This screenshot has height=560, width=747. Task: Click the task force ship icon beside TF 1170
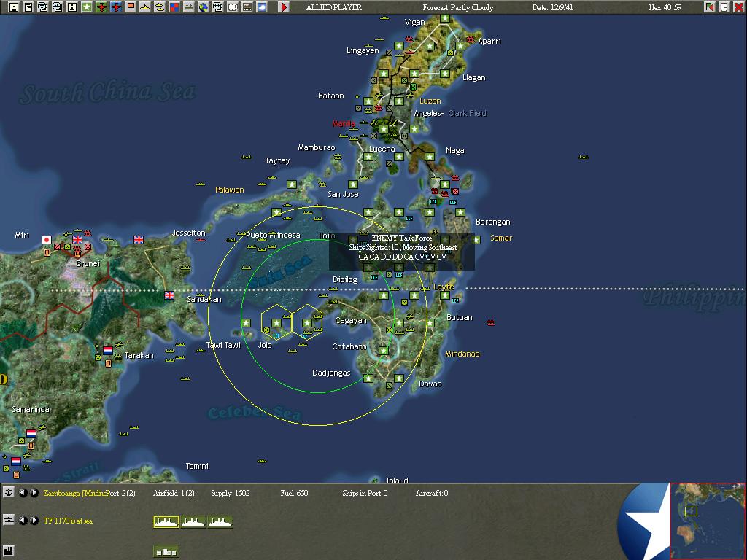point(9,520)
